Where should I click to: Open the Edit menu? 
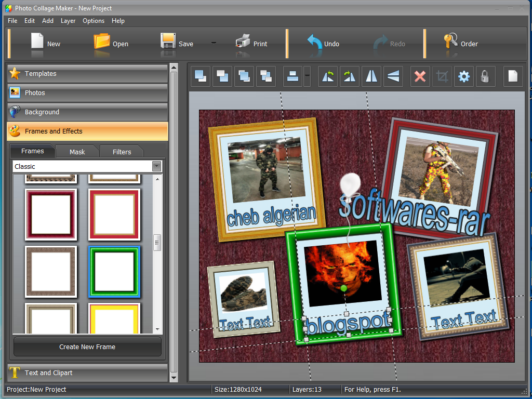30,21
